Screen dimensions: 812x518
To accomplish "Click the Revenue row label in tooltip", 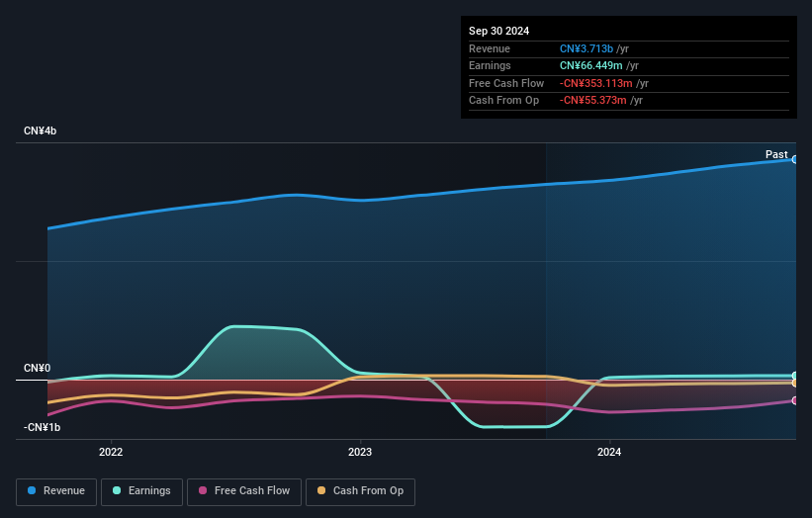I will click(490, 48).
